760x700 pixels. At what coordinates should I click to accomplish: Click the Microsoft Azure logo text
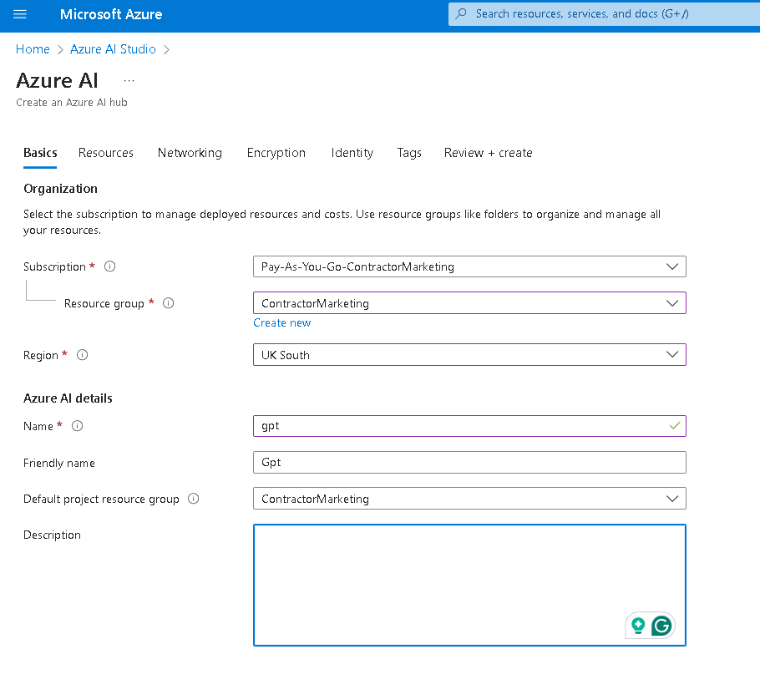(x=111, y=14)
